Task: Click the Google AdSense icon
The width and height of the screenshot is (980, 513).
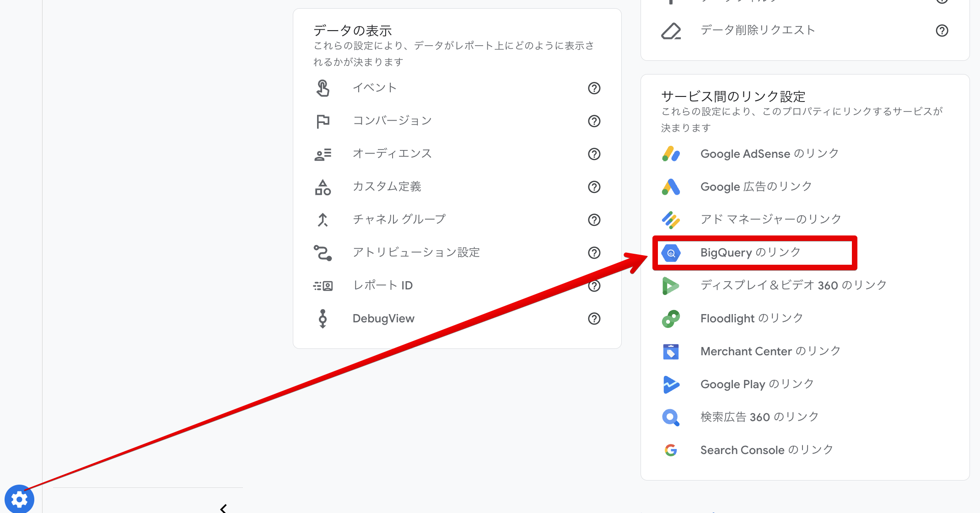Action: click(x=670, y=154)
